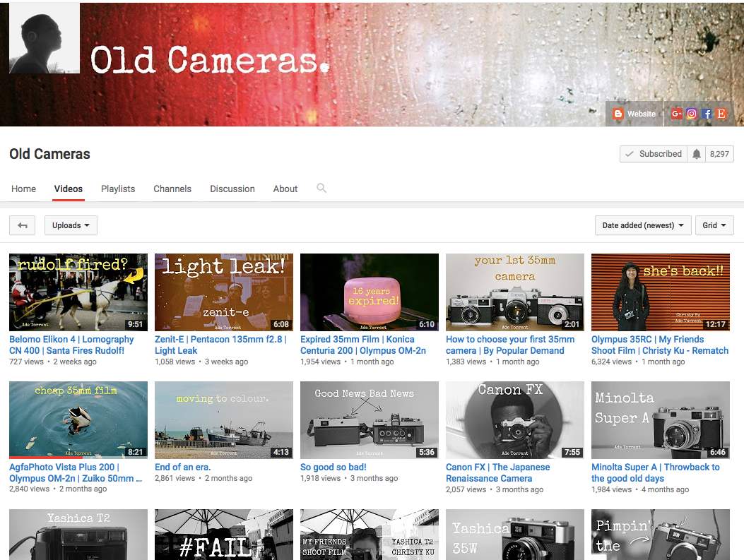Open Expired 35mm Film Konica Centuria link

click(x=363, y=345)
